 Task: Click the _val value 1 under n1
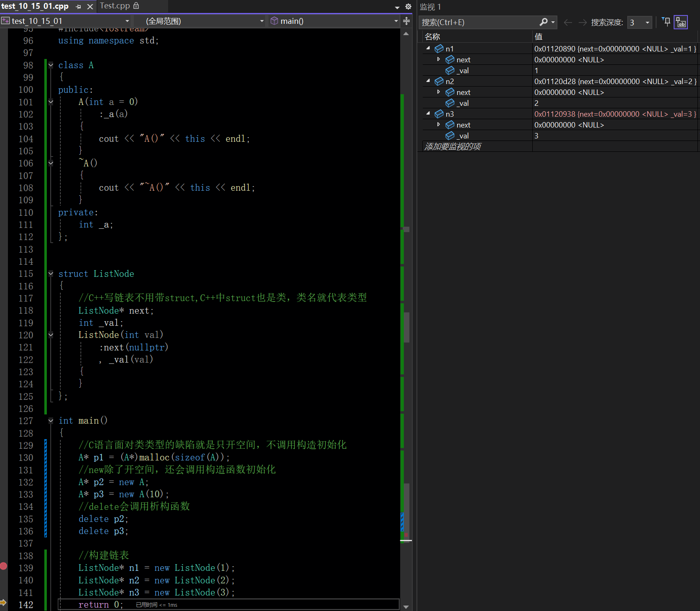pyautogui.click(x=536, y=71)
